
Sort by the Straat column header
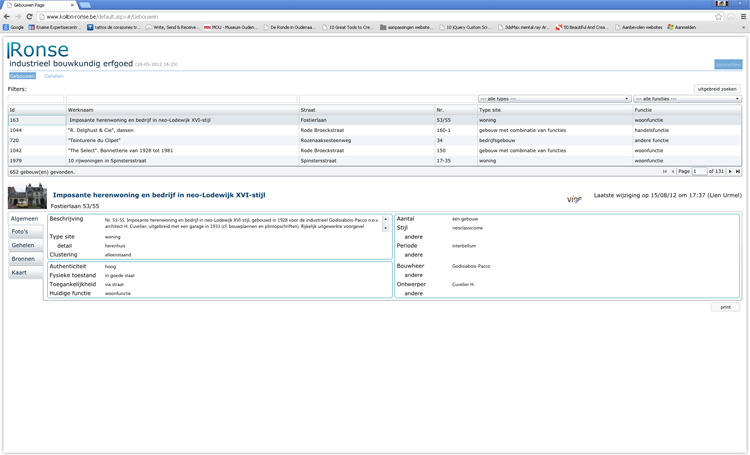[x=367, y=110]
